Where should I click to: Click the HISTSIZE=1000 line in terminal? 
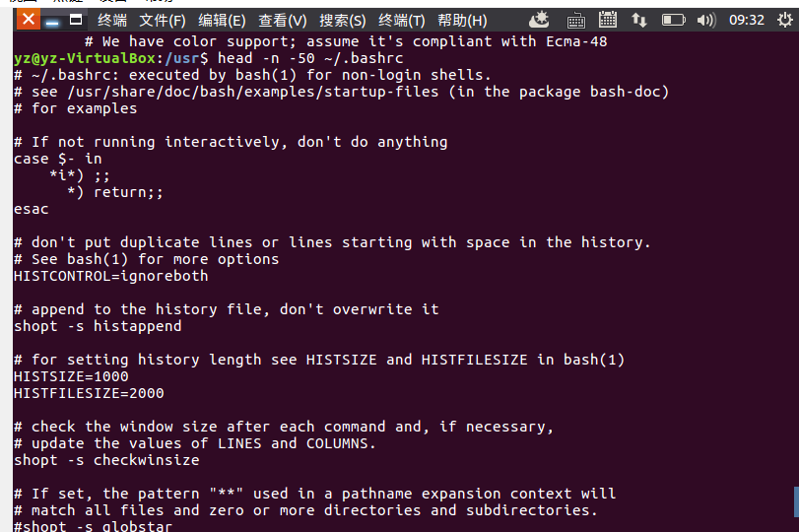point(71,376)
